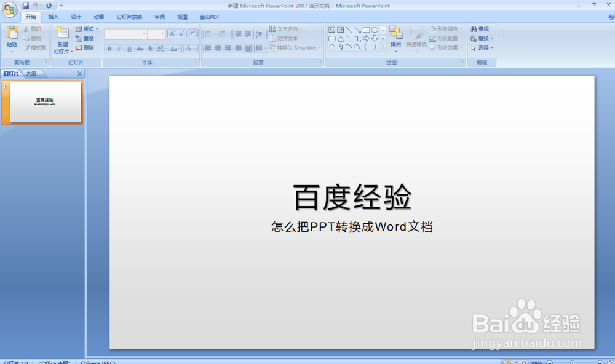Toggle center text alignment
615x364 pixels.
(218, 48)
